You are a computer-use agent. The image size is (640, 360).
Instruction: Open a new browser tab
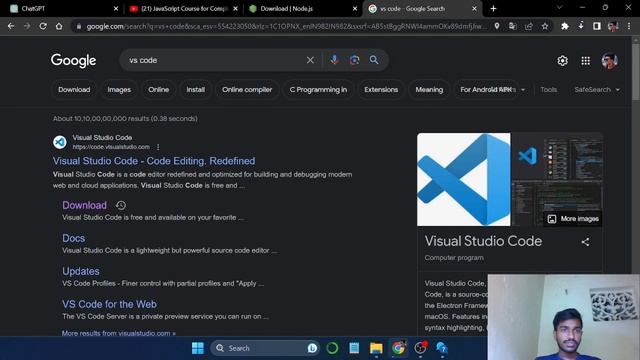pos(493,9)
